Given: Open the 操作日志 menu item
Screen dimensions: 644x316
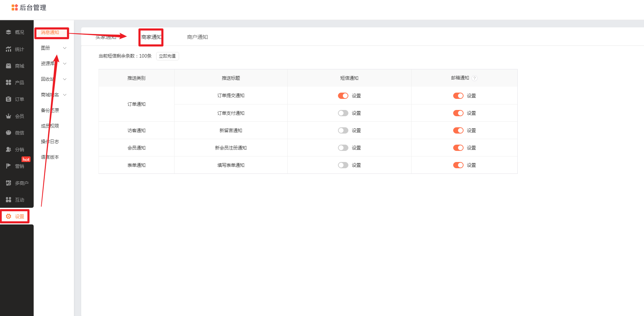Looking at the screenshot, I should pos(50,142).
